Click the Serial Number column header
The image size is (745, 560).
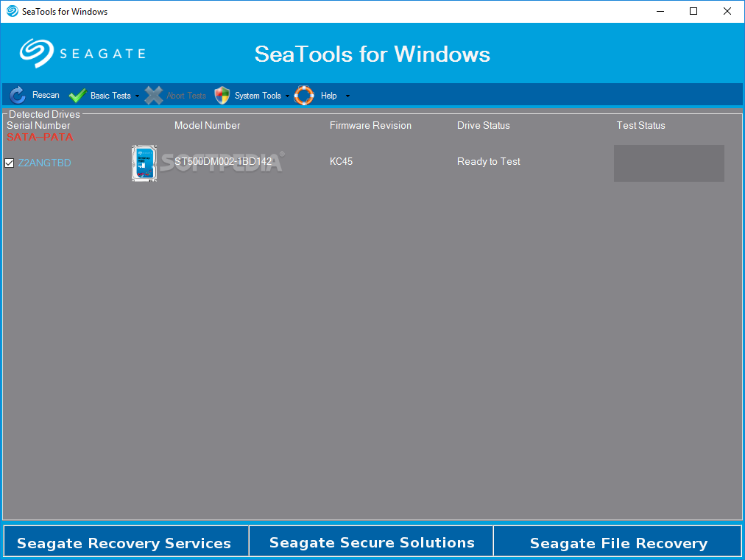point(38,125)
